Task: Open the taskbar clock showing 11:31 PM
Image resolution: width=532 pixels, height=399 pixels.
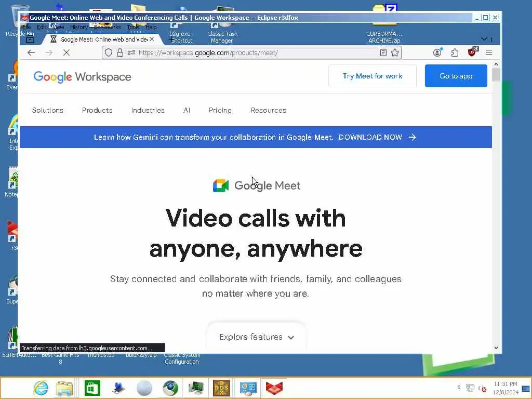Action: point(505,388)
